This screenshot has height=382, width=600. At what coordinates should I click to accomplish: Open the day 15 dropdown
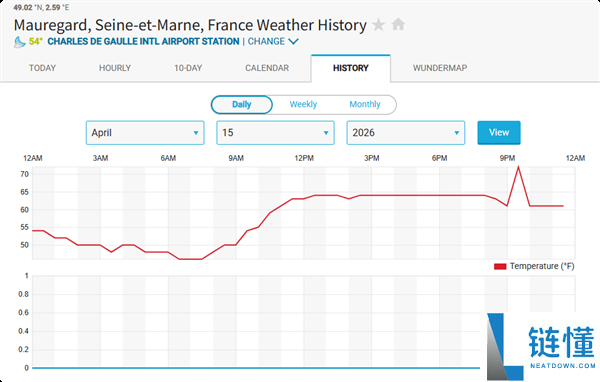click(276, 133)
